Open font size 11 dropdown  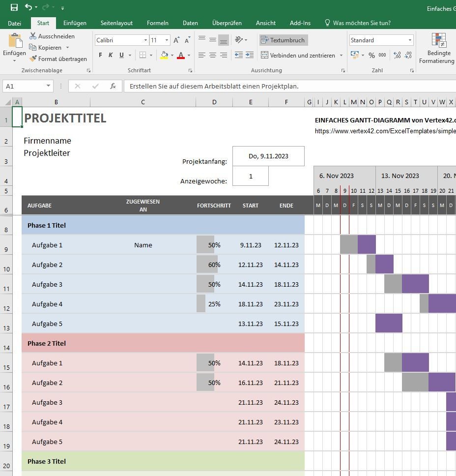pyautogui.click(x=167, y=40)
